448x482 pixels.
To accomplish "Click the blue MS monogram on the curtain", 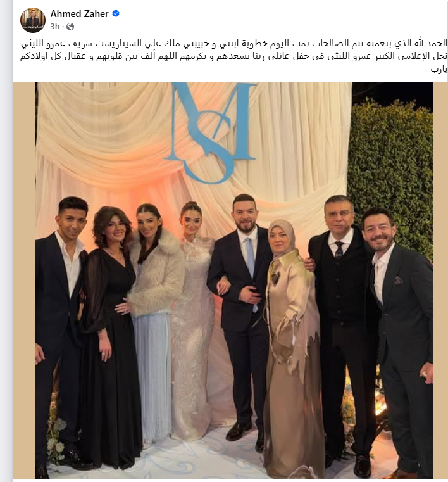I will [211, 131].
